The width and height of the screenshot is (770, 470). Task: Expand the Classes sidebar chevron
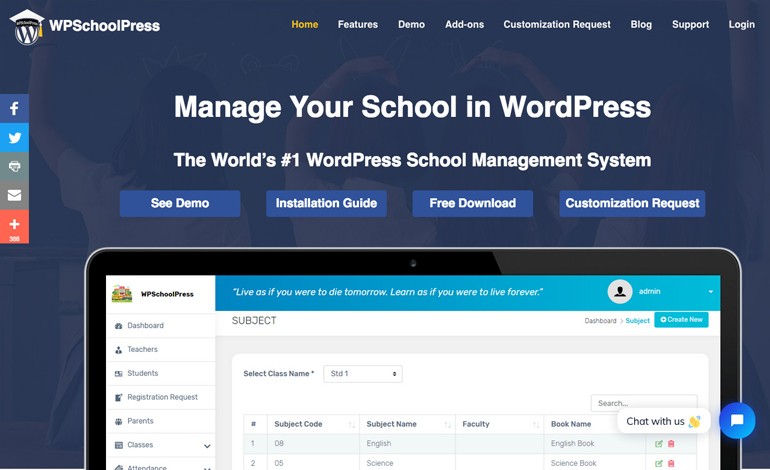tap(207, 446)
